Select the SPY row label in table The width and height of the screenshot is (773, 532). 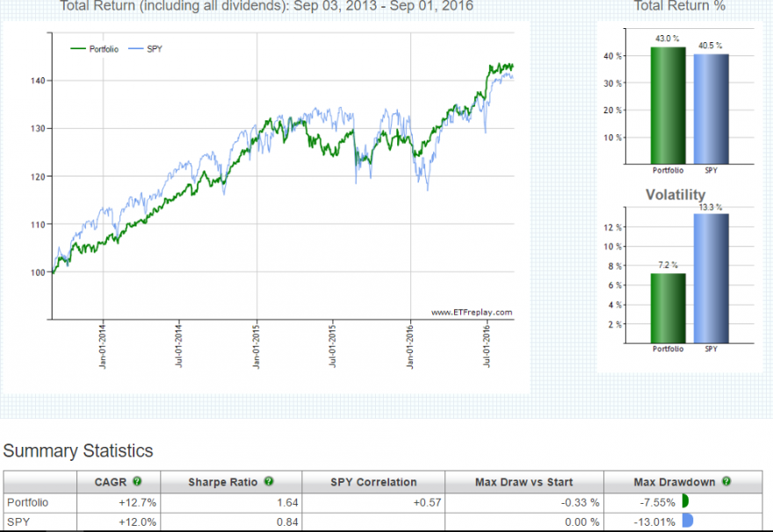18,521
